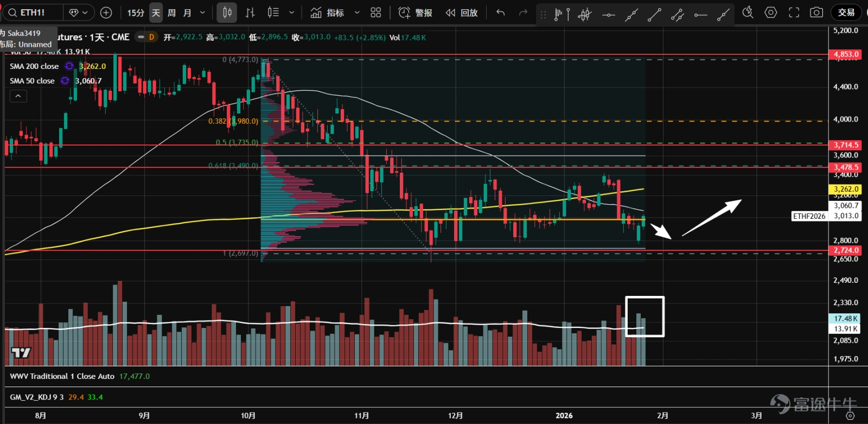
Task: Select the trend line drawing tool
Action: (x=654, y=15)
